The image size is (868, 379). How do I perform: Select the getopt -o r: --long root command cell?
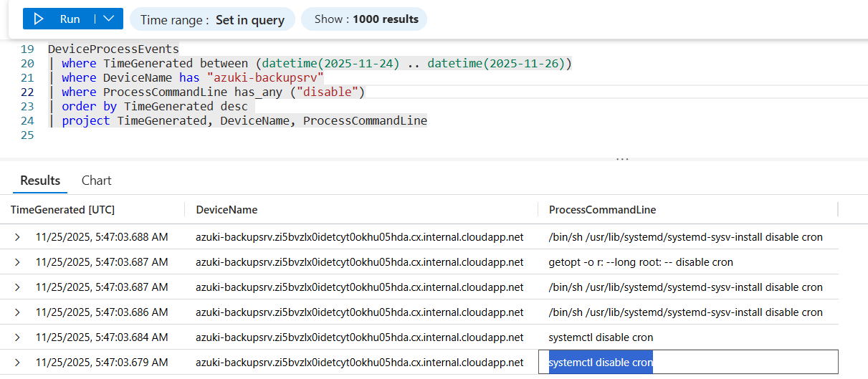(641, 262)
